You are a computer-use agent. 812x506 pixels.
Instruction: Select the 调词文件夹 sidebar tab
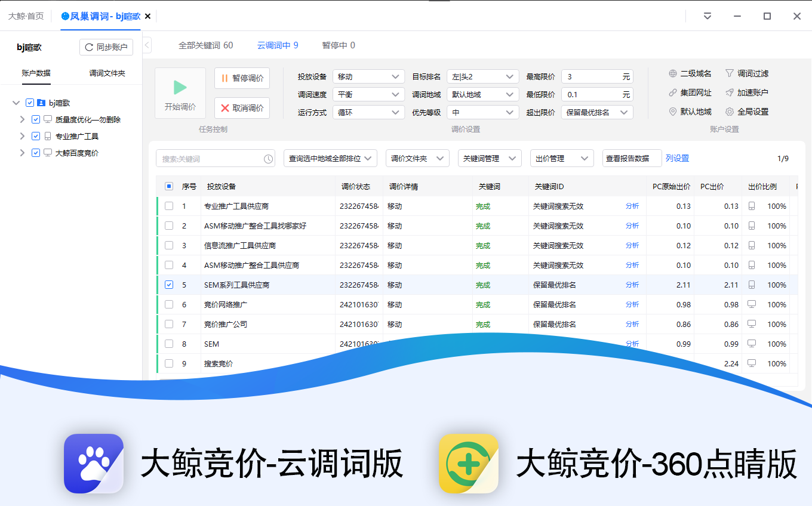107,73
